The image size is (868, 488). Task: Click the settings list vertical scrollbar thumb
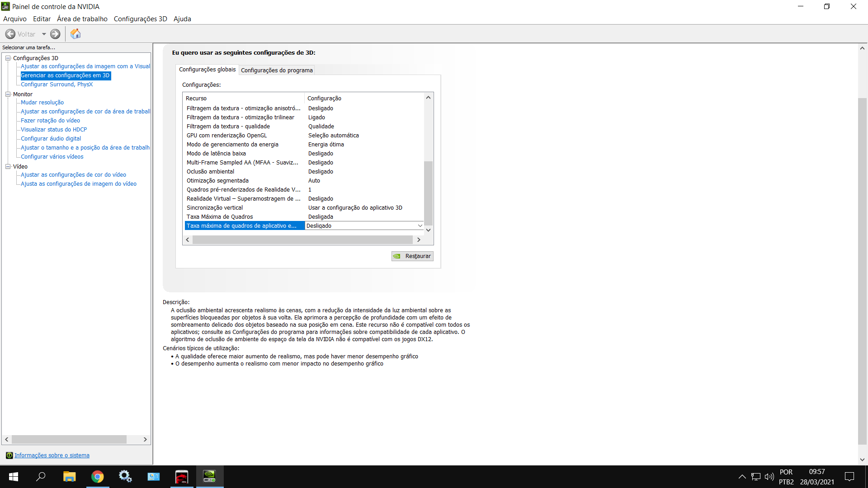point(428,193)
